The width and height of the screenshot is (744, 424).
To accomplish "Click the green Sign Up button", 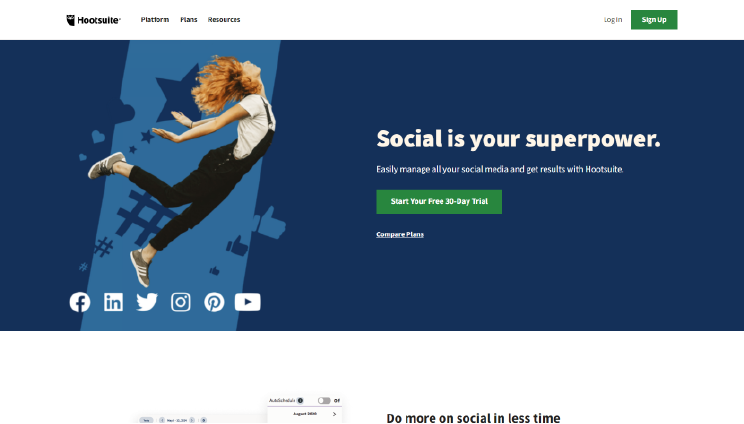I will pos(654,19).
